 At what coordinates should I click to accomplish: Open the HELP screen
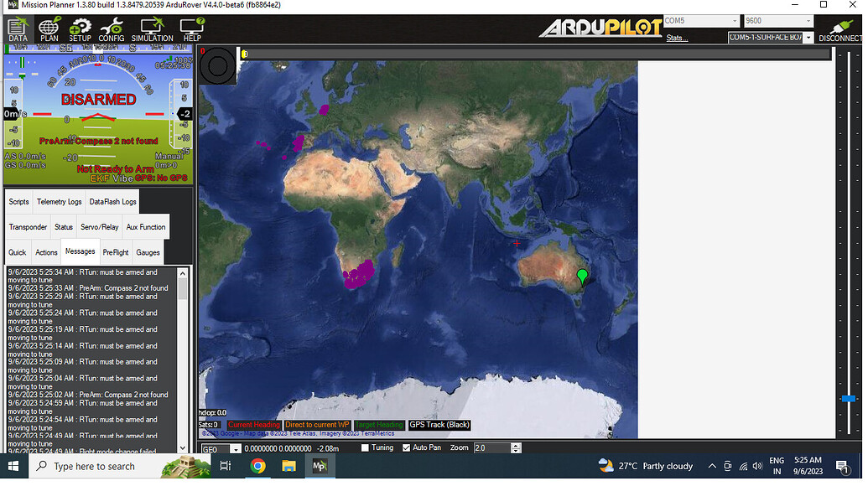192,29
